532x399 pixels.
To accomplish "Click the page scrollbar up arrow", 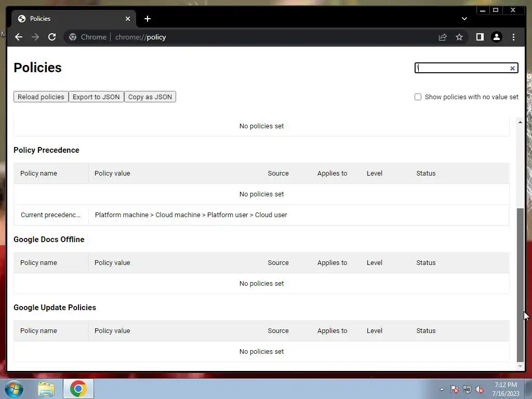I will click(520, 122).
